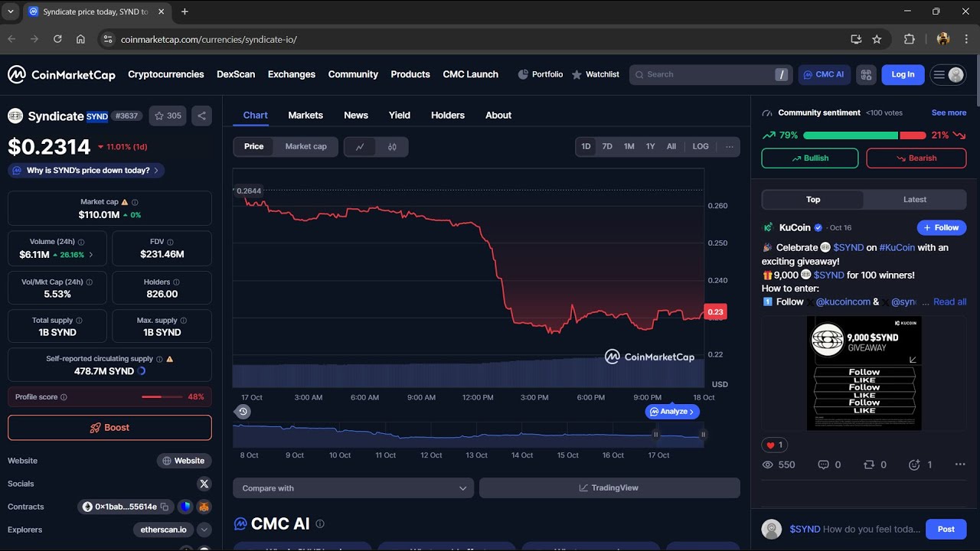
Task: Like the KuCoin post heart
Action: (x=774, y=445)
